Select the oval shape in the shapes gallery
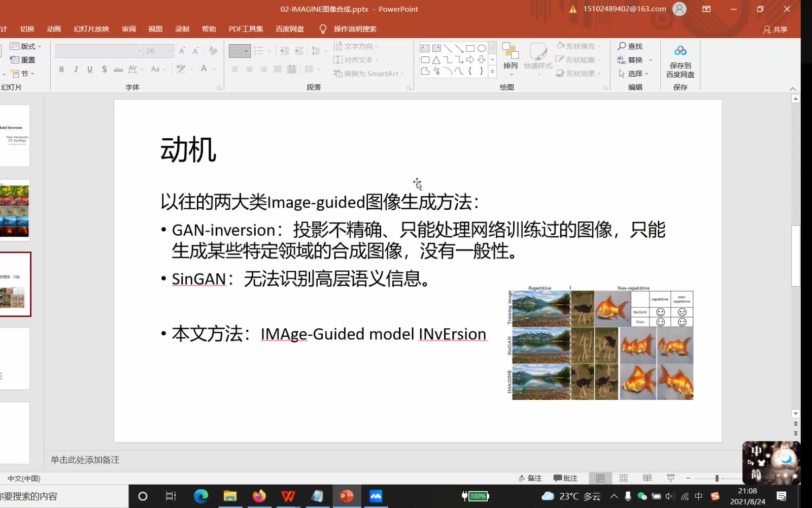The height and width of the screenshot is (508, 812). 482,48
